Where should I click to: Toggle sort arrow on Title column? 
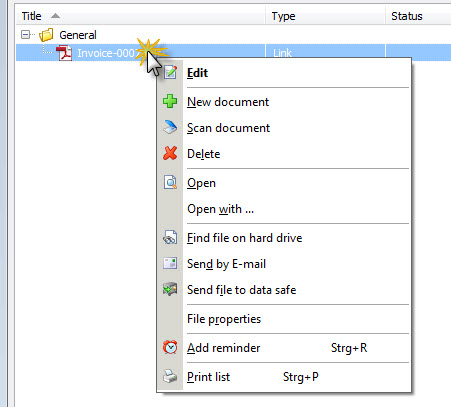point(55,16)
